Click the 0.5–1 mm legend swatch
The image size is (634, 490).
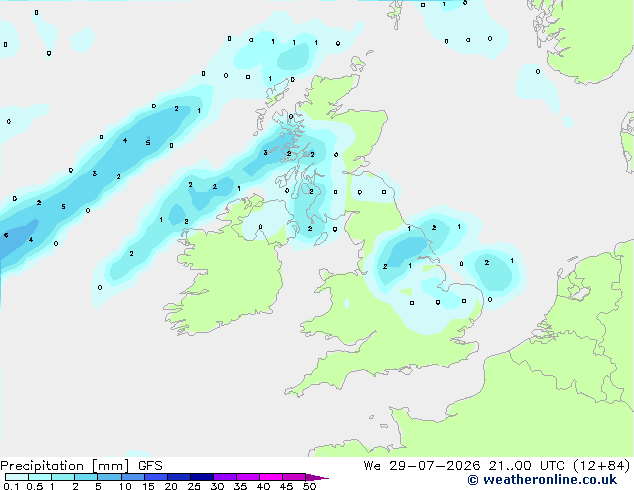coord(40,477)
